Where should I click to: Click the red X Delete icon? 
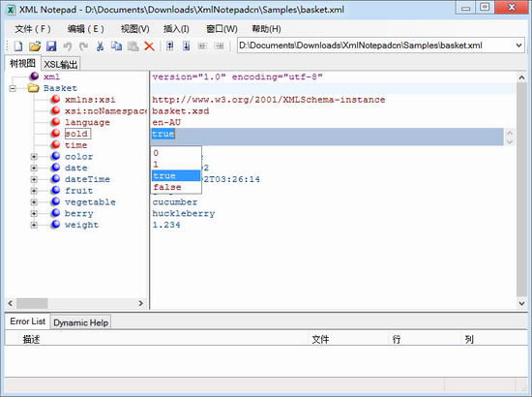click(149, 46)
